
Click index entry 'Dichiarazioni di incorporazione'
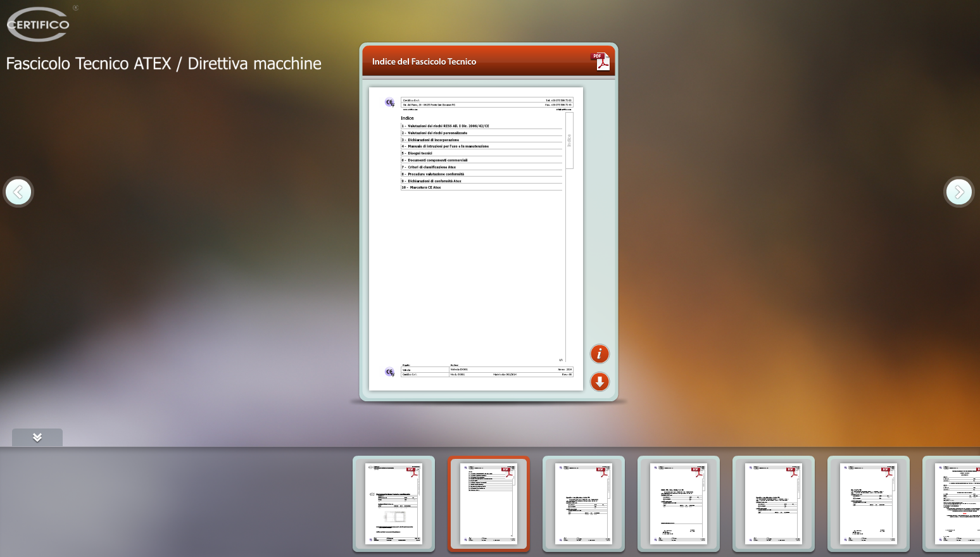pyautogui.click(x=433, y=140)
